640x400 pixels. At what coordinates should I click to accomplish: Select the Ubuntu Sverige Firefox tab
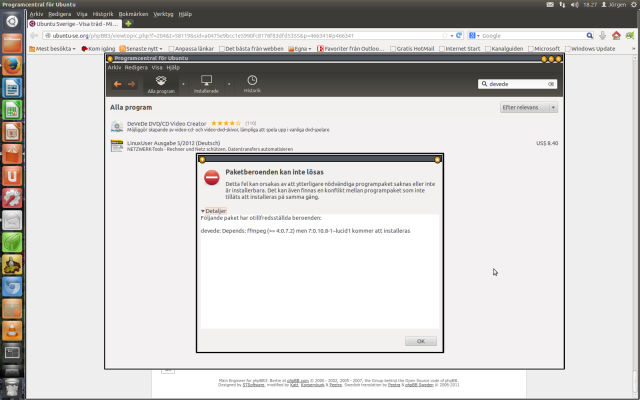click(75, 24)
